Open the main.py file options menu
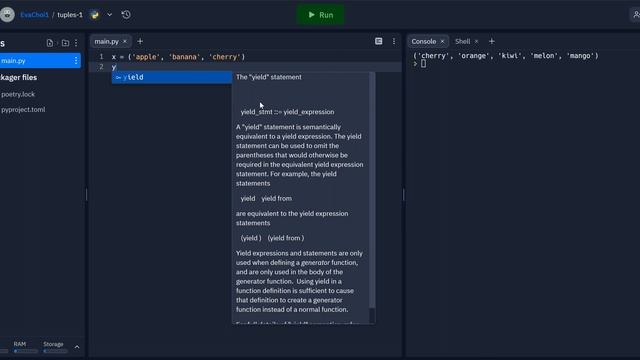The width and height of the screenshot is (640, 360). coord(76,61)
